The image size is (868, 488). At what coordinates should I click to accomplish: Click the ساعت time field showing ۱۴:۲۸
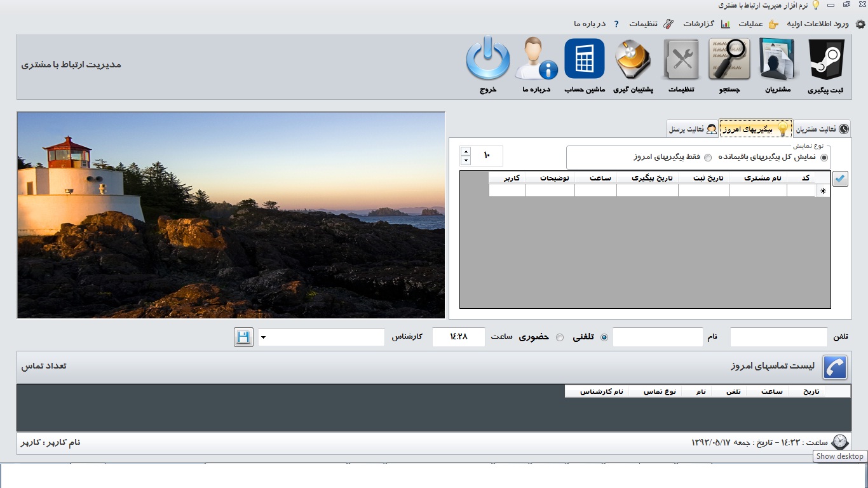click(x=458, y=337)
